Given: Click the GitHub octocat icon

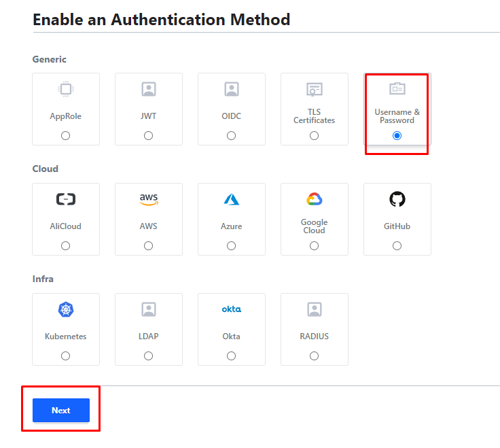Looking at the screenshot, I should pos(397,199).
